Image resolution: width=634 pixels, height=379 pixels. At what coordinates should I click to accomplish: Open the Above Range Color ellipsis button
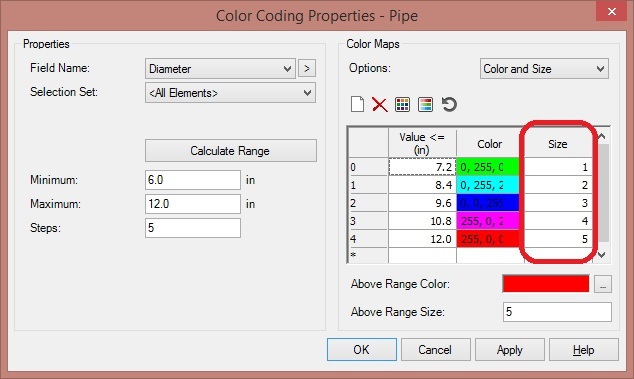pos(602,284)
